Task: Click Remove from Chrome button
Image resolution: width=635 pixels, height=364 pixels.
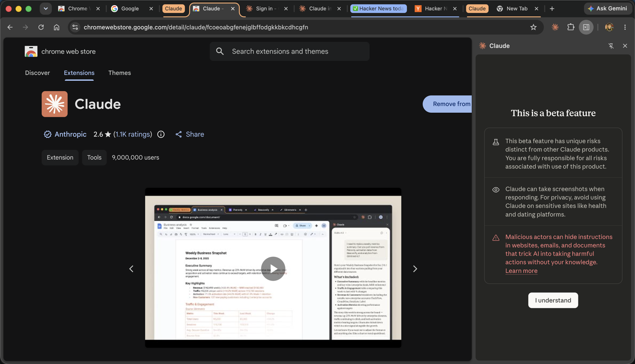Action: click(448, 104)
